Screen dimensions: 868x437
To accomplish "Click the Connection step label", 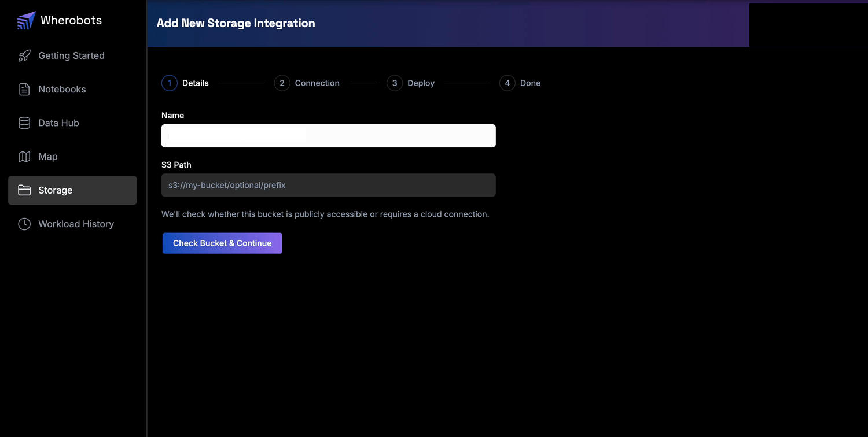I will pos(317,83).
